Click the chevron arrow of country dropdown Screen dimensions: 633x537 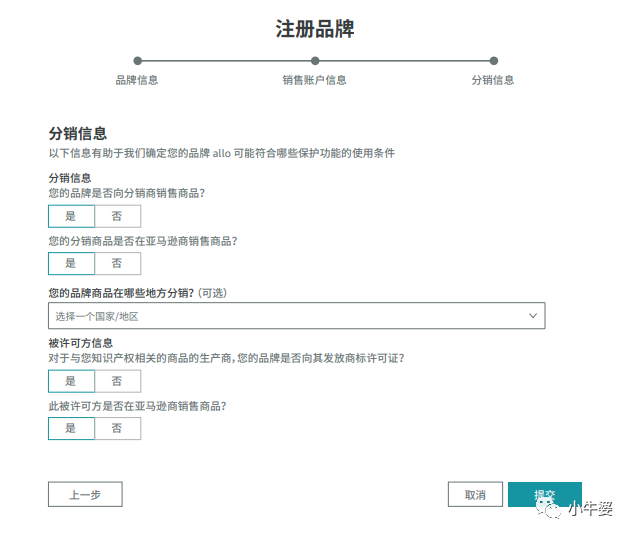tap(533, 316)
